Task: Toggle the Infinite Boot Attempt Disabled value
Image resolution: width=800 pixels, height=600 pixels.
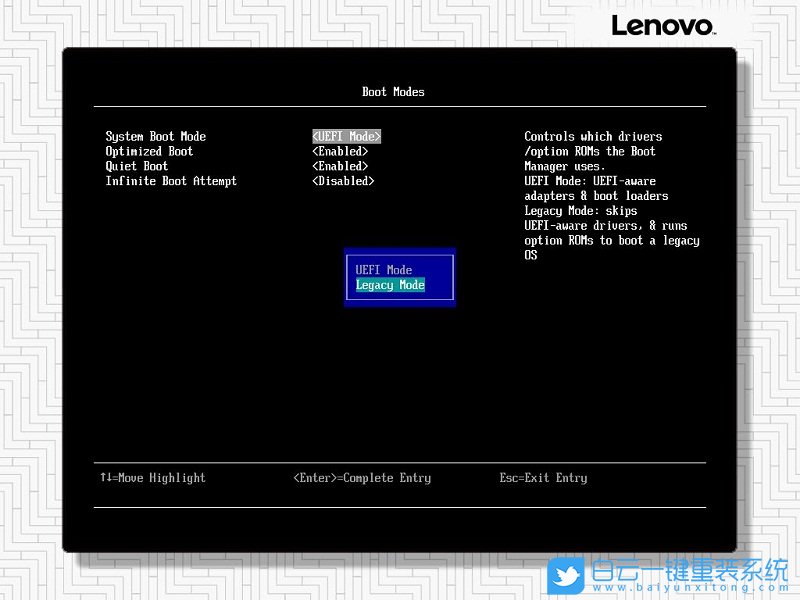Action: point(343,181)
